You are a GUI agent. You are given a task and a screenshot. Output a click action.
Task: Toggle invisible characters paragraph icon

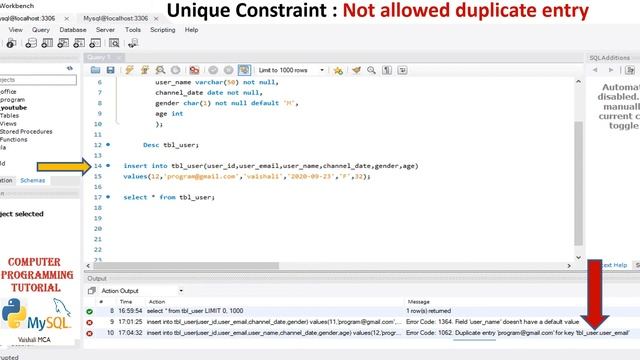(387, 70)
